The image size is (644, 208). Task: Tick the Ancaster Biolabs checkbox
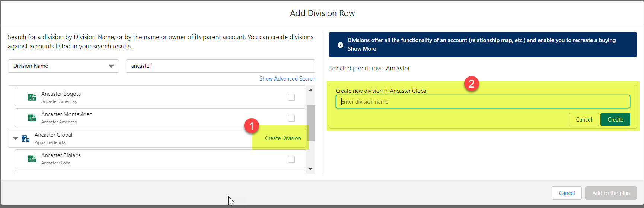click(x=291, y=159)
